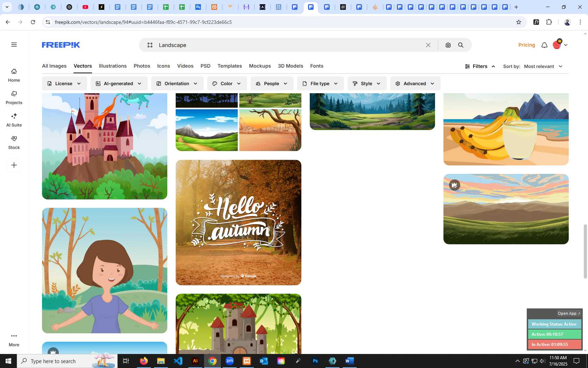This screenshot has height=368, width=588.
Task: Click the page vertical scrollbar thumb
Action: 585,251
